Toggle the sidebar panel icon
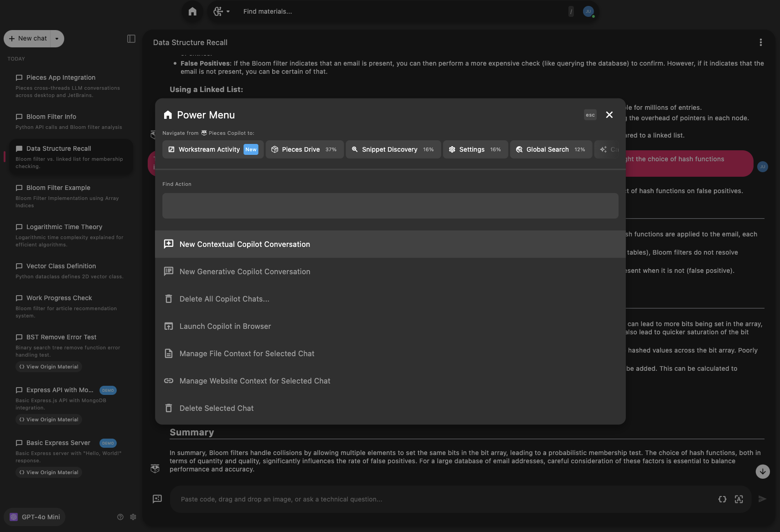 tap(131, 39)
